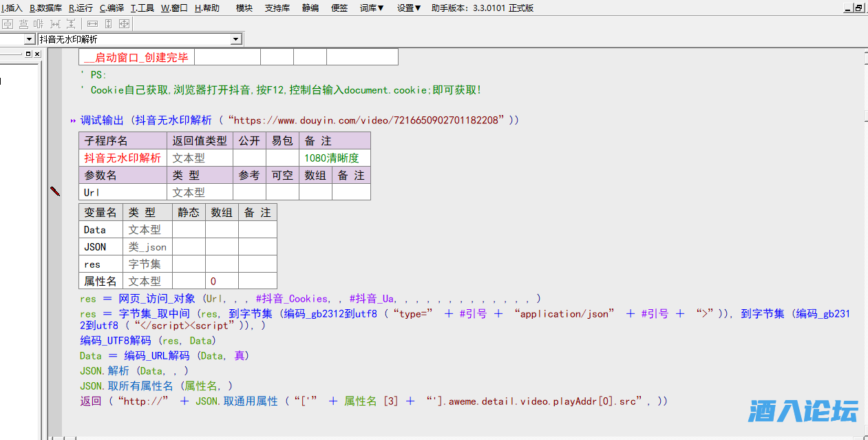Open the T.工具 menu
This screenshot has height=440, width=868.
(x=142, y=8)
